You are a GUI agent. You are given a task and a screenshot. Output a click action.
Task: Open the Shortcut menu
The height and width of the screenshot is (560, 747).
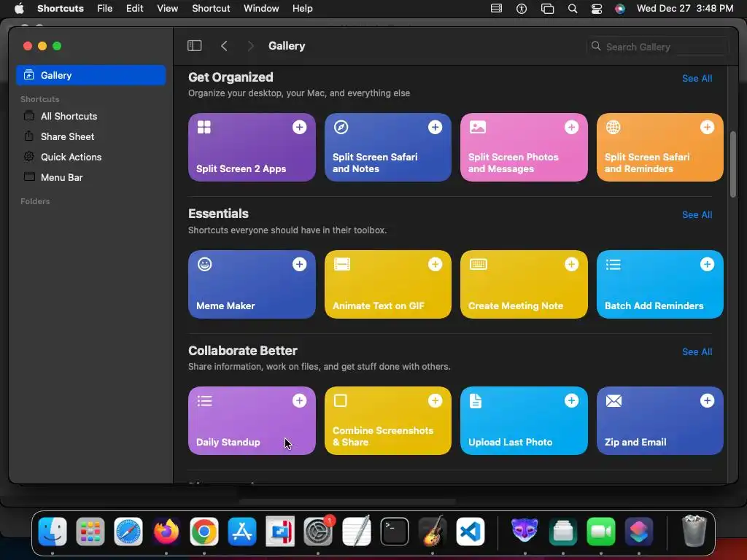coord(211,8)
